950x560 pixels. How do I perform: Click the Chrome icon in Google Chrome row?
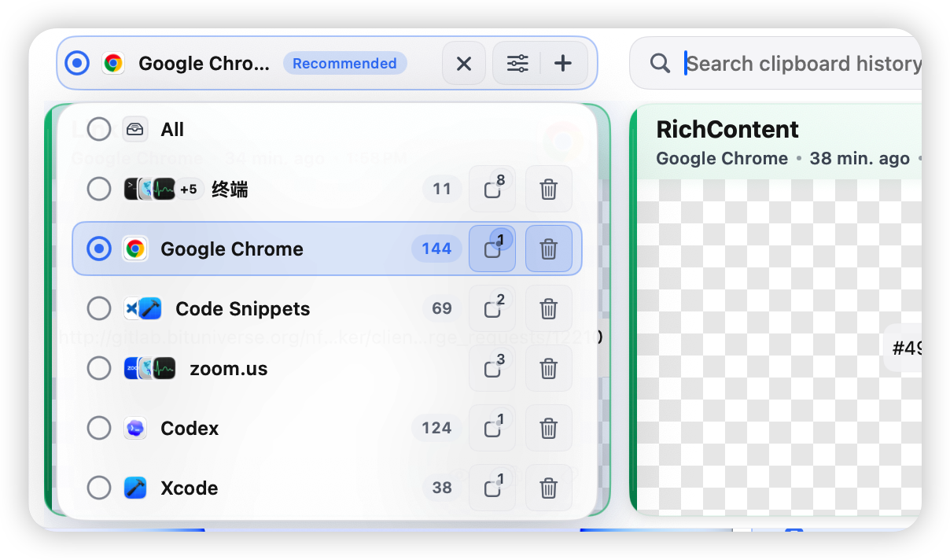click(135, 249)
